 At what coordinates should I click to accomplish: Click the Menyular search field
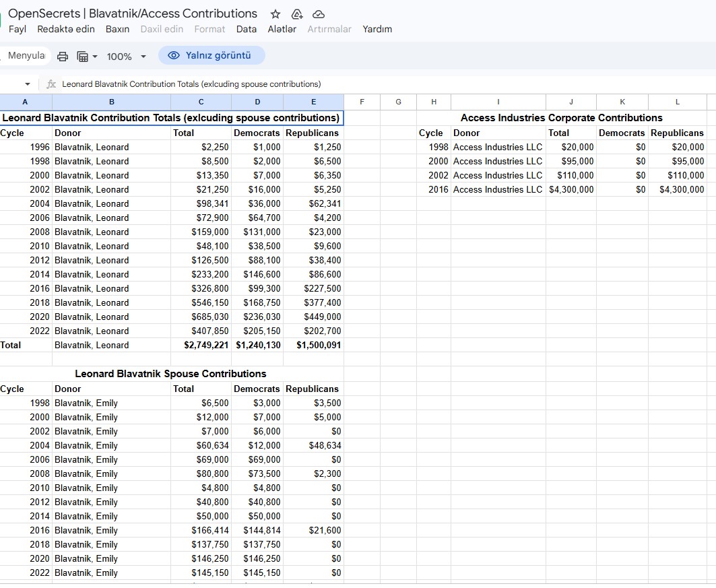(26, 56)
